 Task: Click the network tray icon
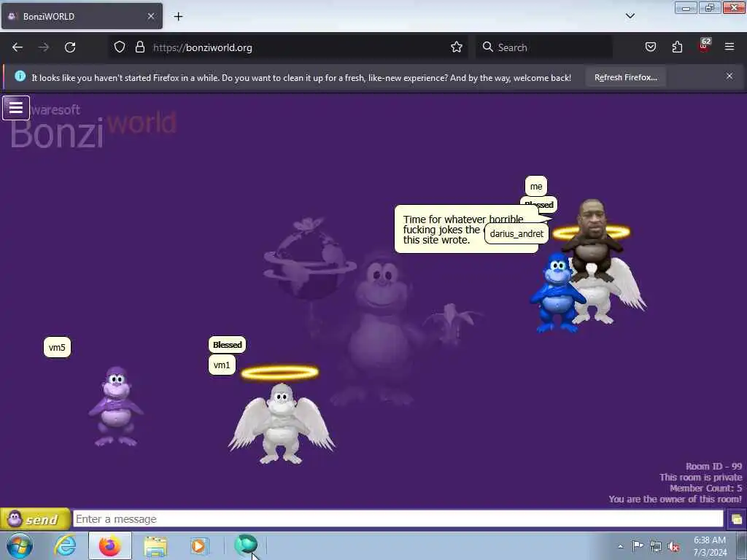point(656,546)
